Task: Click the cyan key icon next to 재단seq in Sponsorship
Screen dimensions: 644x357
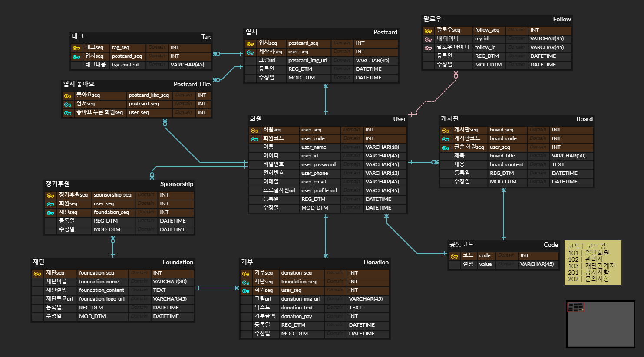Action: tap(50, 213)
